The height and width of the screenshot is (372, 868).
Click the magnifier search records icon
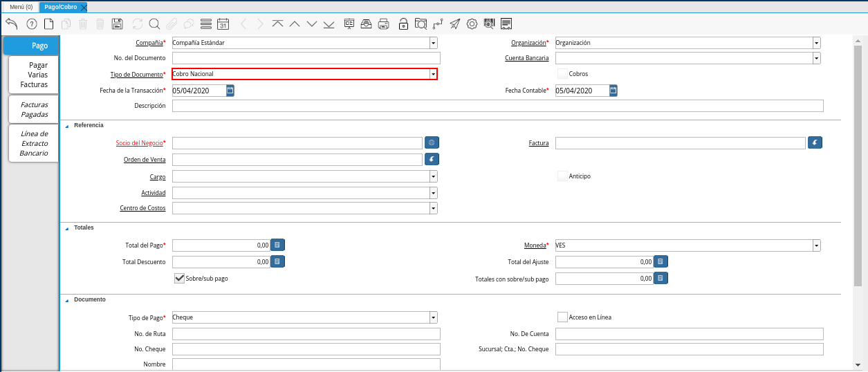pyautogui.click(x=154, y=24)
